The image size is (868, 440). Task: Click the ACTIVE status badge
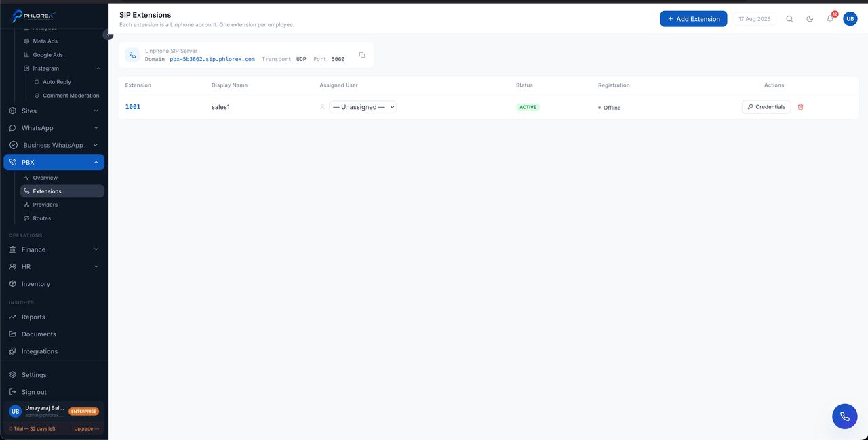528,107
